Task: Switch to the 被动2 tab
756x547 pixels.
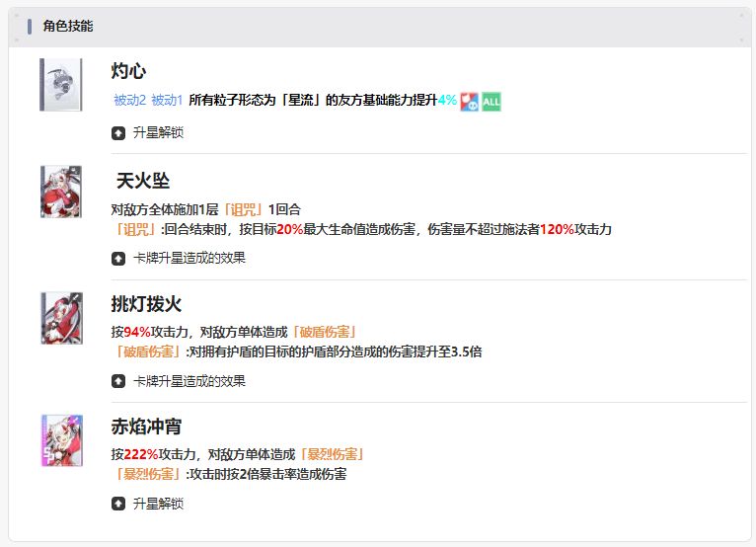Action: click(129, 100)
